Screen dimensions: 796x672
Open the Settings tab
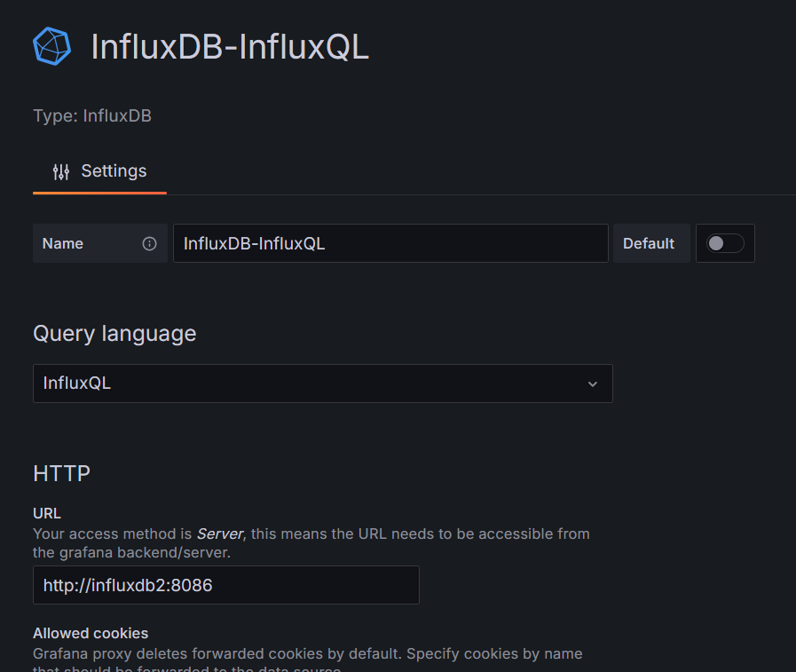click(100, 171)
